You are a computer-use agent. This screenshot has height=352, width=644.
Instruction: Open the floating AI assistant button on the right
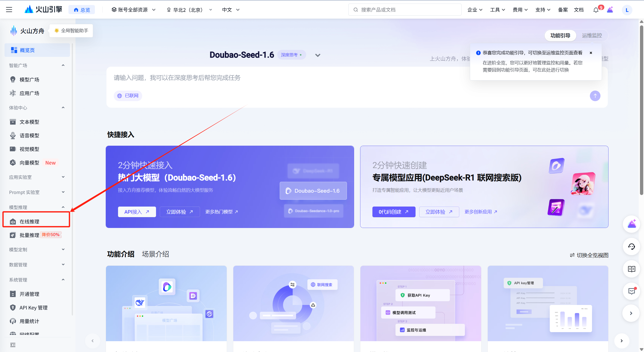(x=631, y=224)
